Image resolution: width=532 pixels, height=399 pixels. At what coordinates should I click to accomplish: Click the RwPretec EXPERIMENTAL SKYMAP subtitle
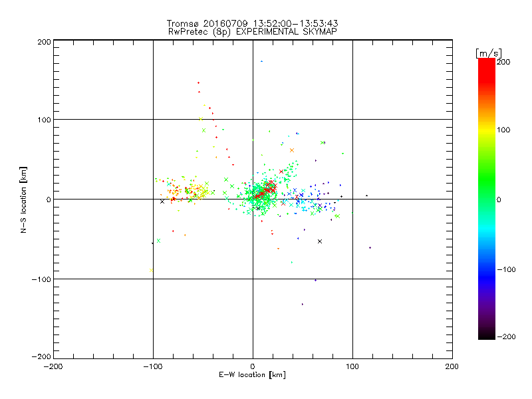click(253, 31)
